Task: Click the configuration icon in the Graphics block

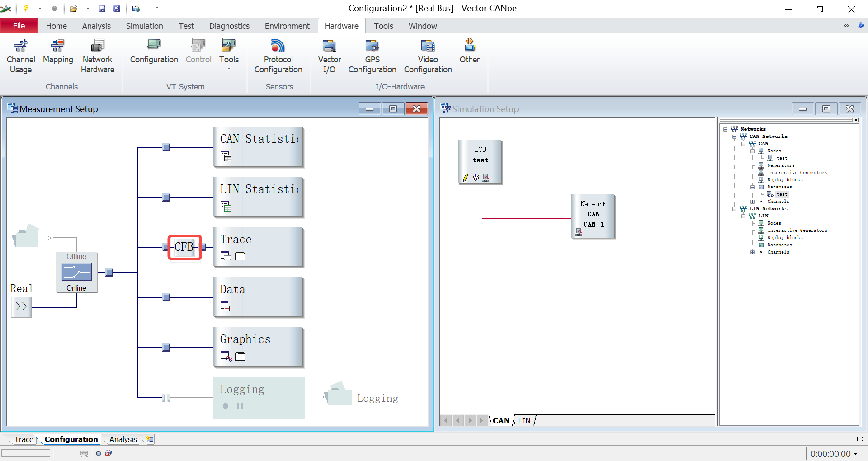Action: coord(240,356)
